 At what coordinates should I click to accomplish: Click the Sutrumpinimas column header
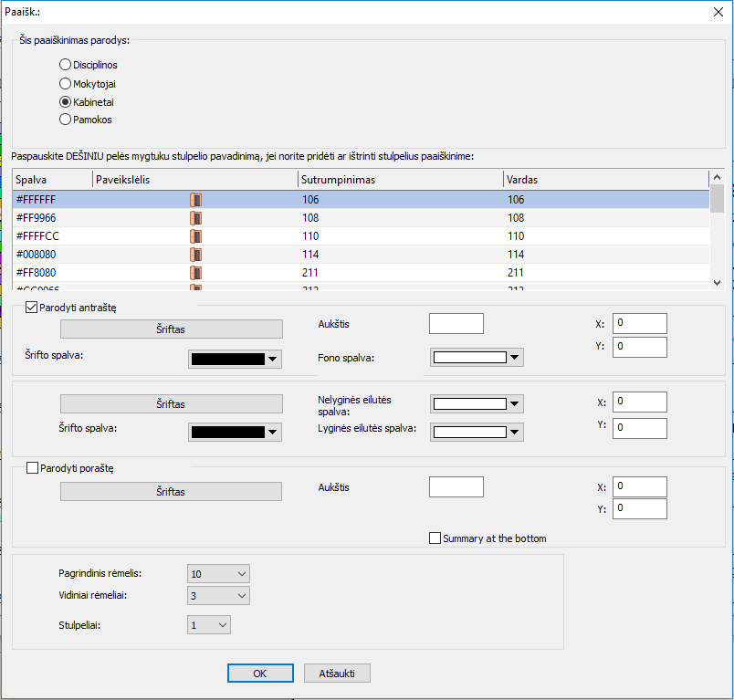pos(400,180)
